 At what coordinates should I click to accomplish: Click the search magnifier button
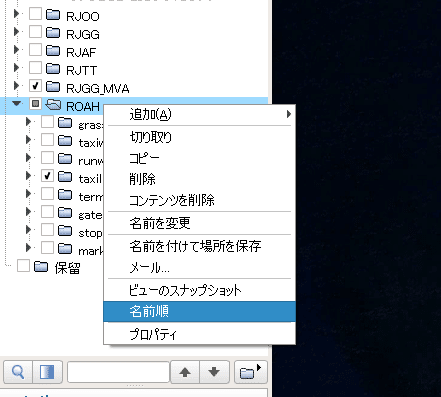pos(18,372)
